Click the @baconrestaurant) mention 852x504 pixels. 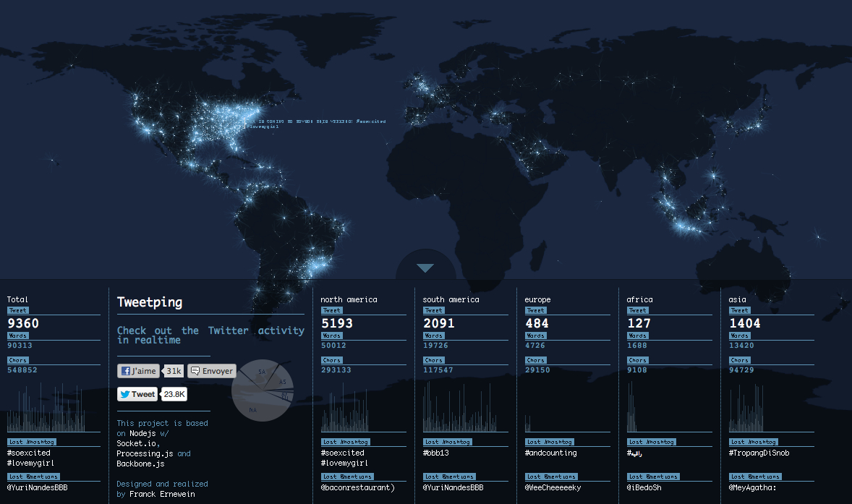pyautogui.click(x=357, y=487)
